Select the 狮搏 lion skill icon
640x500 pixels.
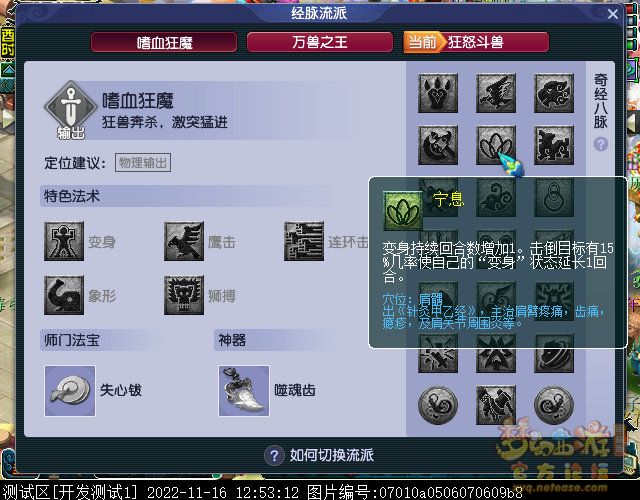184,295
